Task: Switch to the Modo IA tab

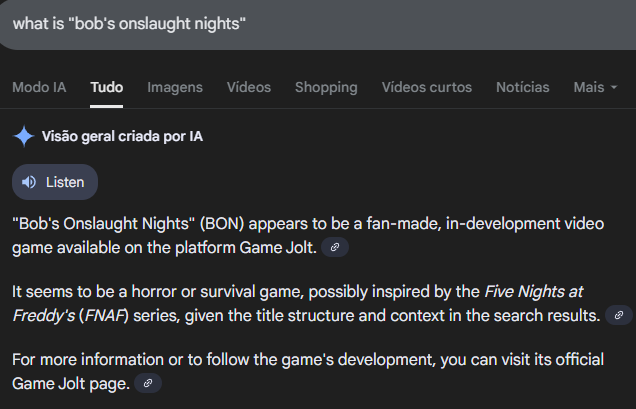Action: point(39,87)
